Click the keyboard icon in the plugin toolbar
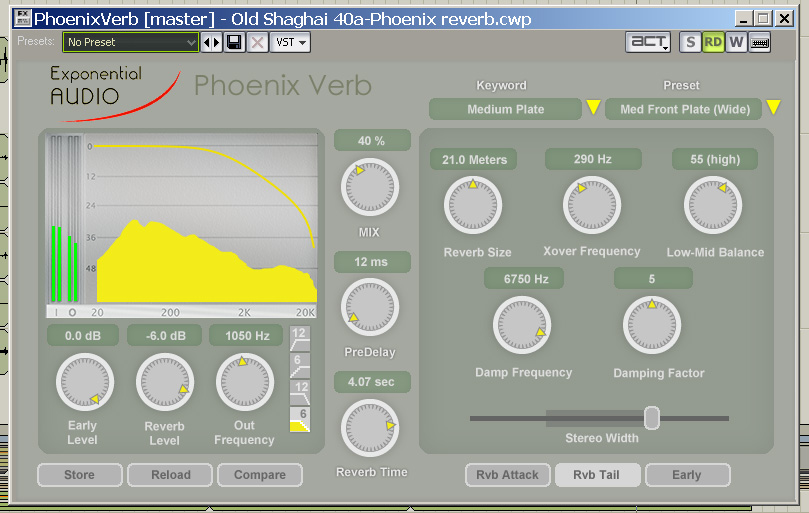Viewport: 809px width, 513px height. tap(760, 42)
